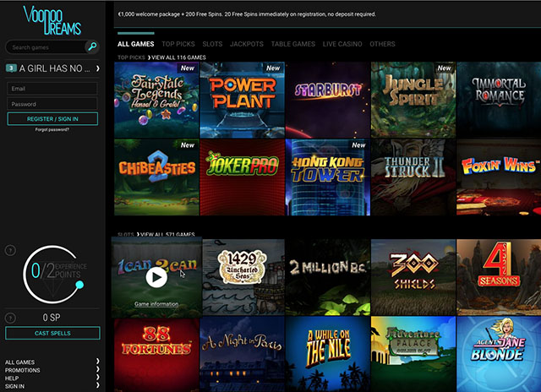Open Game information for 1Can 2Can
The width and height of the screenshot is (541, 392).
click(x=156, y=304)
